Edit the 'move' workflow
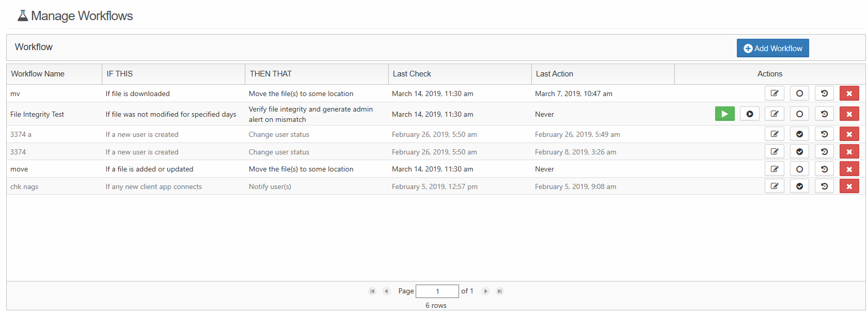The image size is (868, 313). 774,169
